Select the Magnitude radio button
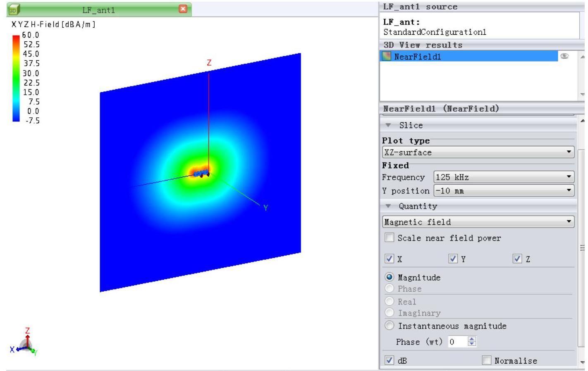Image resolution: width=588 pixels, height=371 pixels. [389, 277]
